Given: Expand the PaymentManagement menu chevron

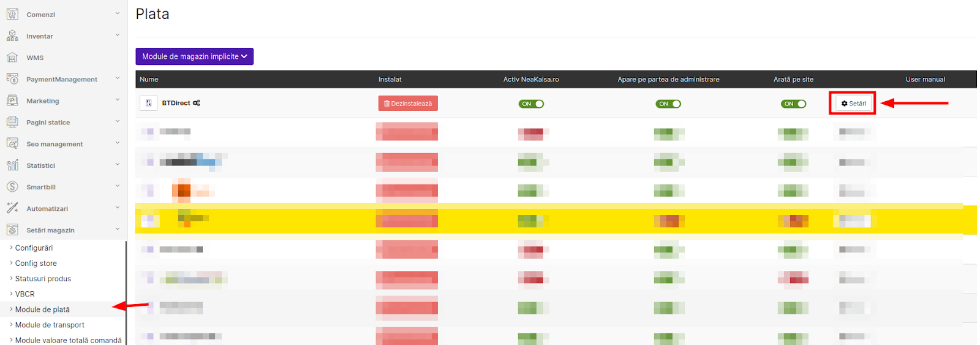Looking at the screenshot, I should (x=117, y=78).
